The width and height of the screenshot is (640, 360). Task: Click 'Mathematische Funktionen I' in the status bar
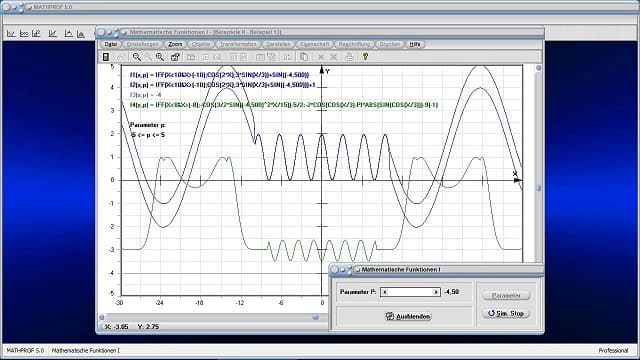click(86, 351)
